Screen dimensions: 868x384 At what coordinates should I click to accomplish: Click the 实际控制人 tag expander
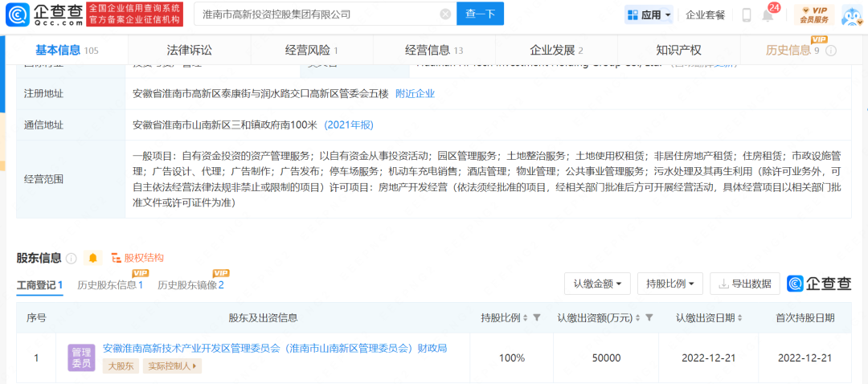coord(173,366)
